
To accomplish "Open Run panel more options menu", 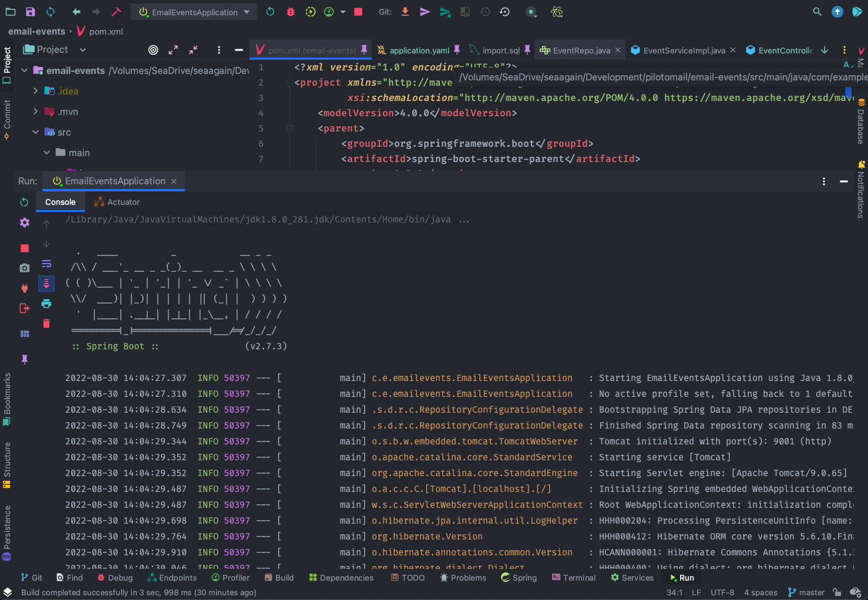I will pyautogui.click(x=824, y=181).
